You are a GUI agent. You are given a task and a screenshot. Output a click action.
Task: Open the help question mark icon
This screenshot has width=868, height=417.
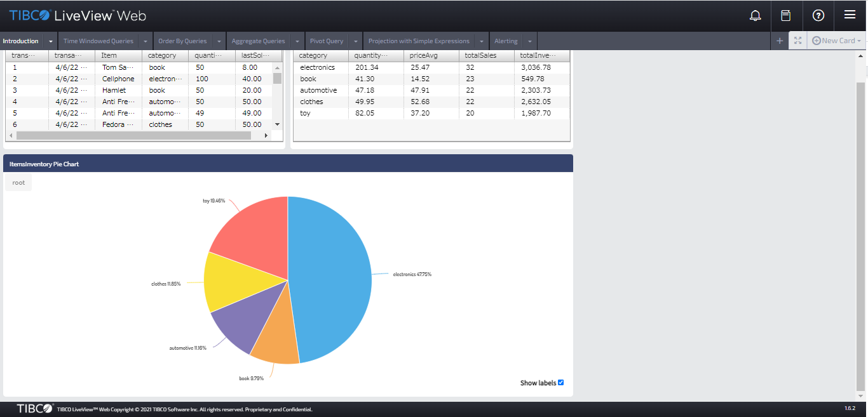[818, 16]
